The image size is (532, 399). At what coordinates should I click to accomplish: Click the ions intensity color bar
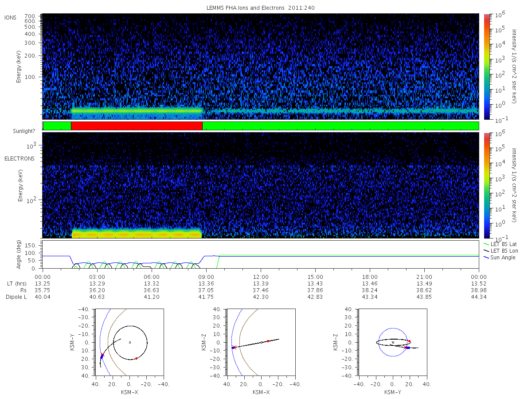click(486, 66)
